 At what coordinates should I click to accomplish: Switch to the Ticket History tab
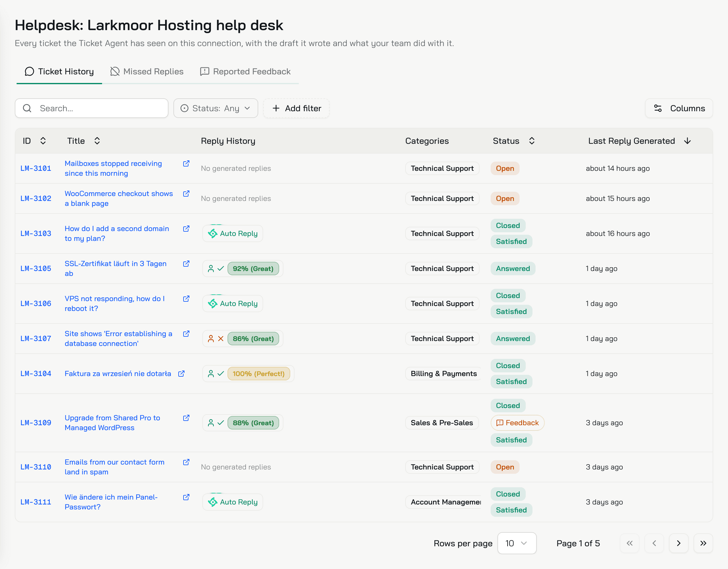59,72
